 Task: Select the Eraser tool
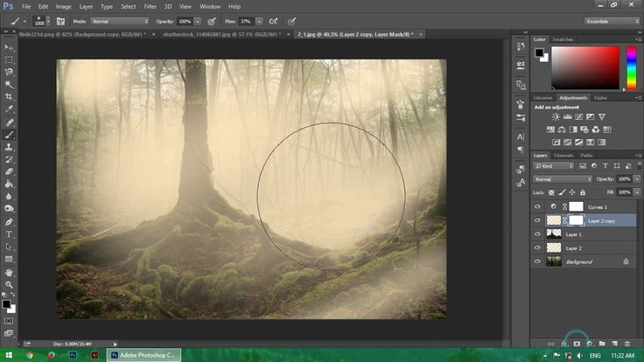(9, 171)
